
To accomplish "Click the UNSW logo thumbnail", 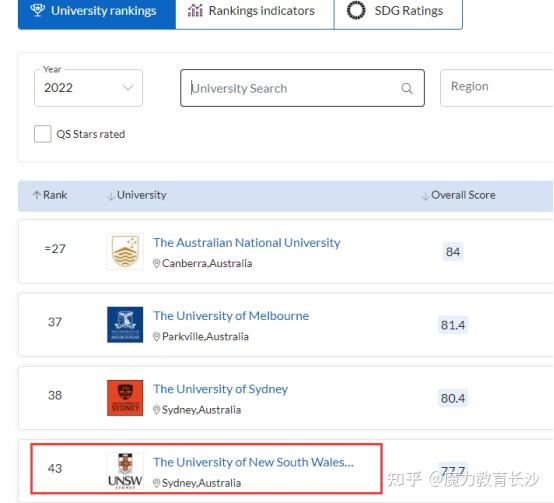I will (x=125, y=471).
